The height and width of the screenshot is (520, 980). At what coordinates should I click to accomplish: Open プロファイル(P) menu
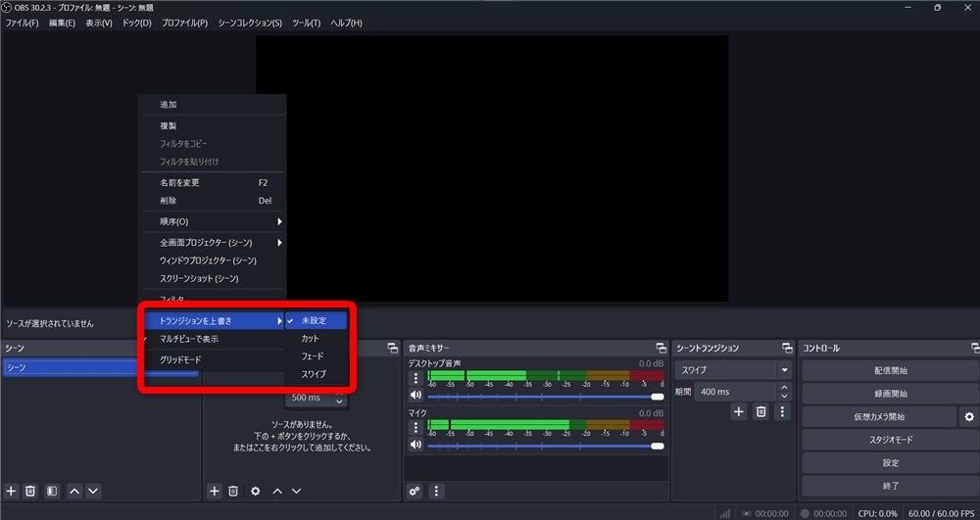click(x=184, y=24)
